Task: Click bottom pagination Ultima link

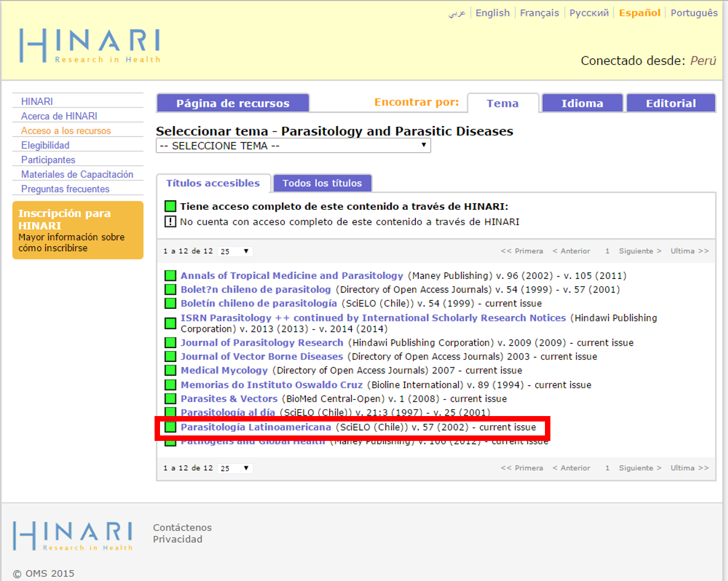Action: click(689, 468)
